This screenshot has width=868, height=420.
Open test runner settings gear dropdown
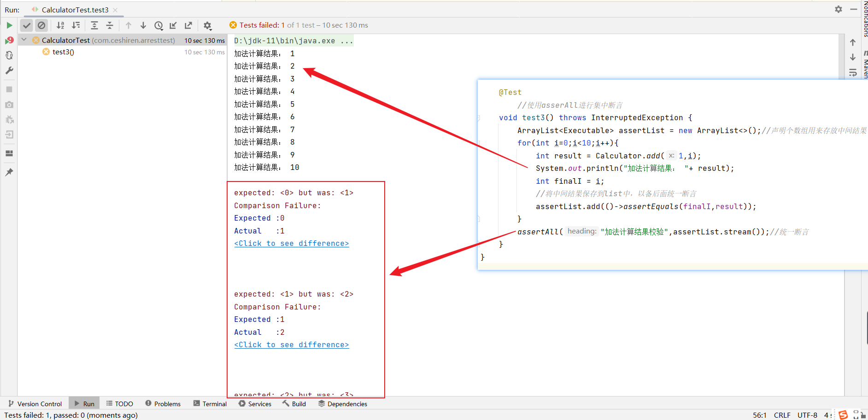(x=208, y=25)
